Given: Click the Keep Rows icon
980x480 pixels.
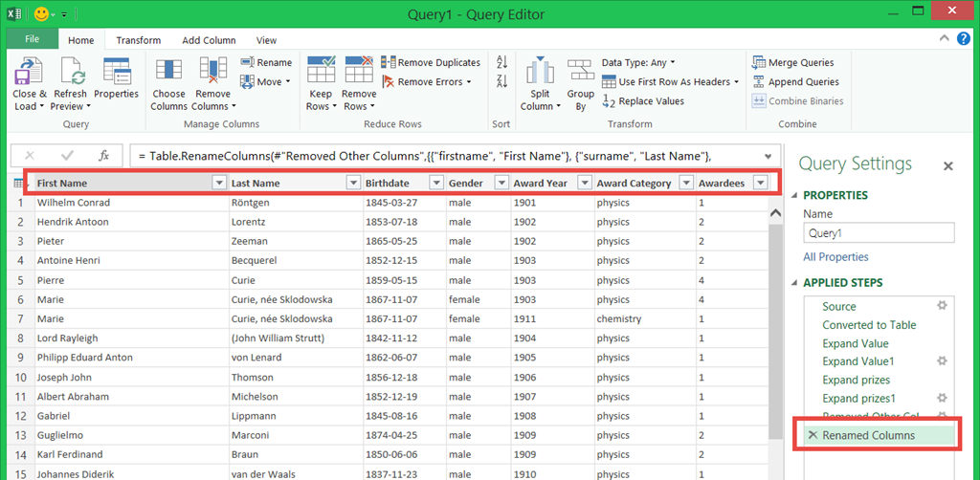Looking at the screenshot, I should click(x=320, y=73).
